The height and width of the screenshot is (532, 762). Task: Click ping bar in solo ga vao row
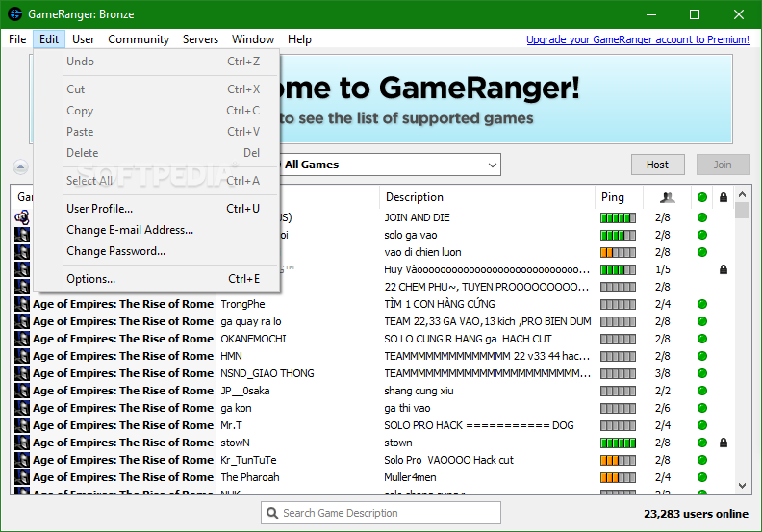pos(618,235)
